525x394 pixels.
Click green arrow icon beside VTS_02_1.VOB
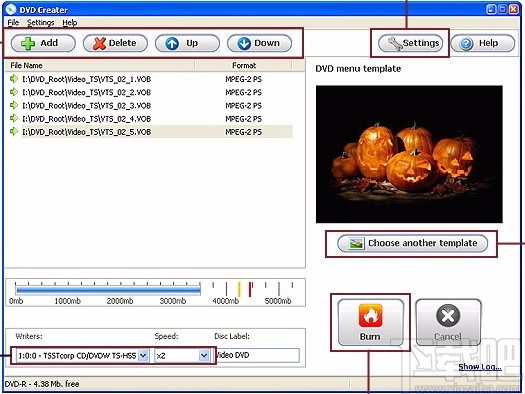(x=13, y=79)
